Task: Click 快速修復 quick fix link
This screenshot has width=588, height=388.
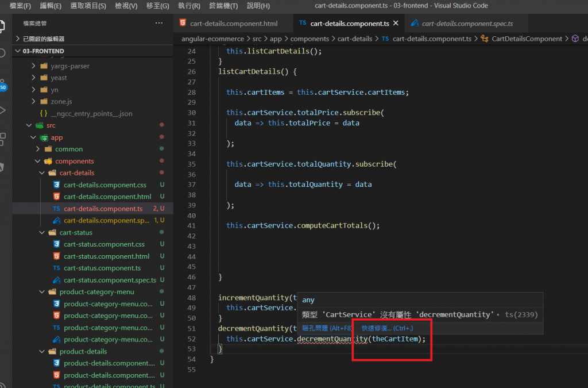Action: click(x=386, y=328)
